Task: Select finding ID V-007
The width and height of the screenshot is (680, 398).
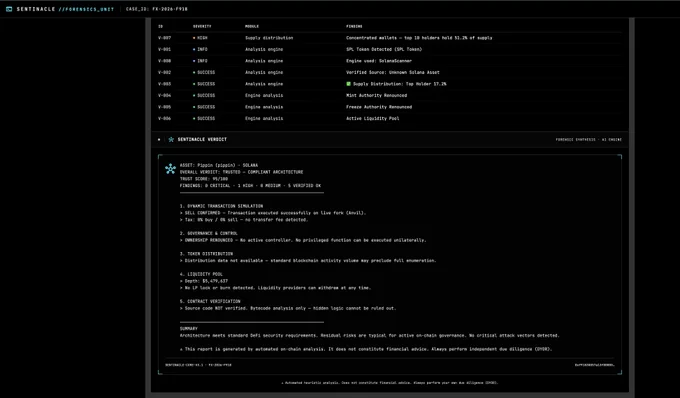Action: coord(164,38)
